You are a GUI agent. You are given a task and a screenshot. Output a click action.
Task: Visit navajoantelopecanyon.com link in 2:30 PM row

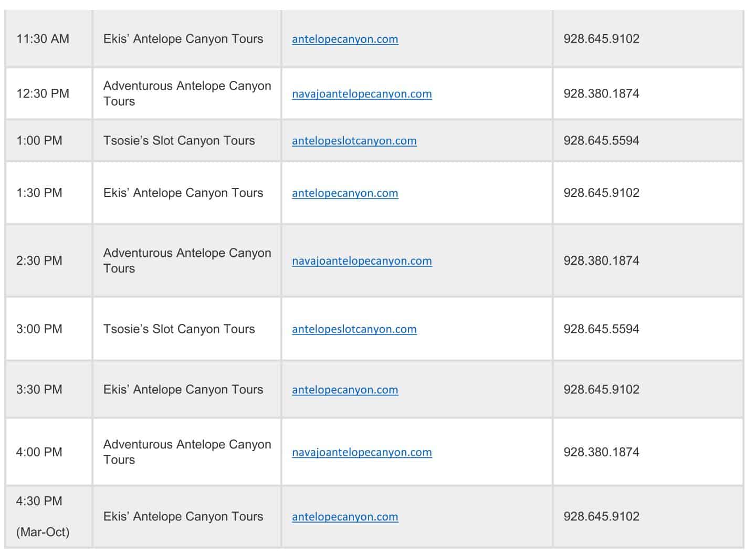tap(362, 261)
